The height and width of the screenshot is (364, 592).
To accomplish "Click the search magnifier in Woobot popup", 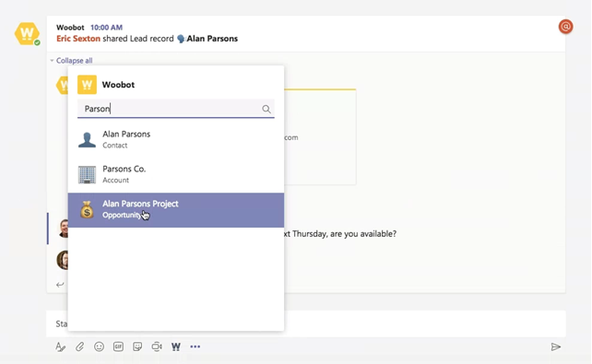I will [266, 109].
